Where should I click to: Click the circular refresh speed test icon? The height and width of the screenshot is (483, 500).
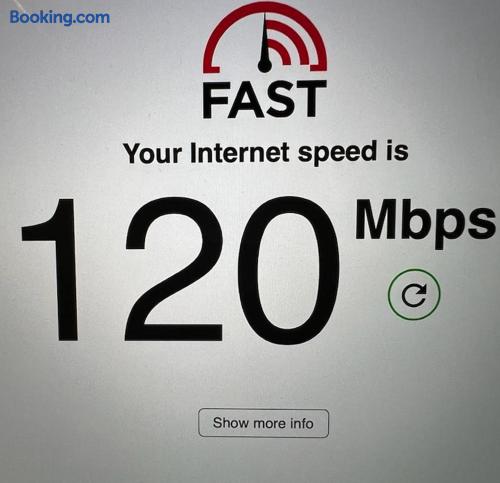point(414,294)
